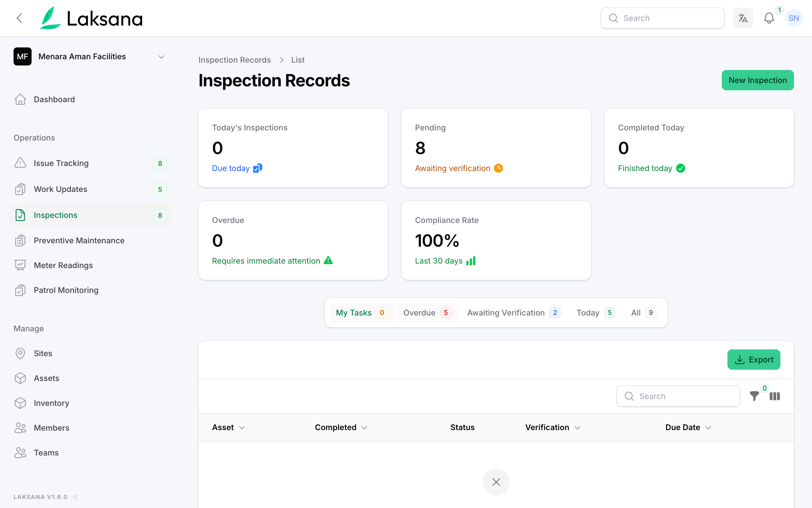Click the Issue Tracking badge 8
The width and height of the screenshot is (812, 508).
160,164
